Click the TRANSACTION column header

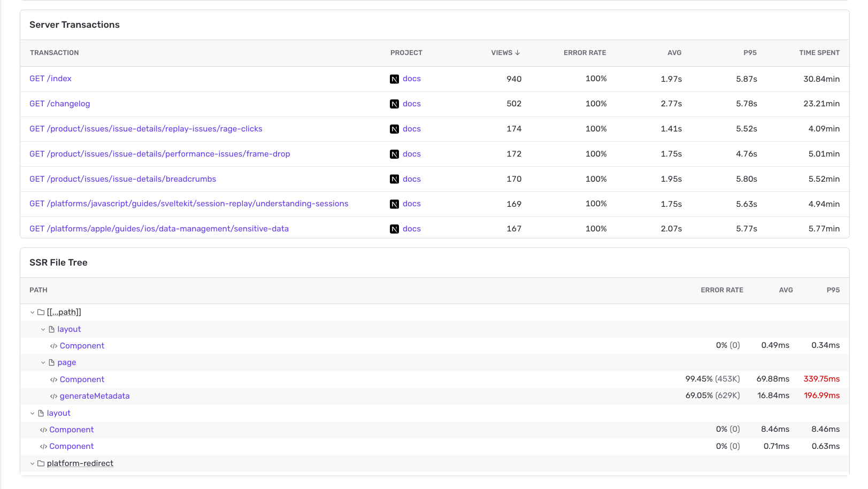click(54, 53)
